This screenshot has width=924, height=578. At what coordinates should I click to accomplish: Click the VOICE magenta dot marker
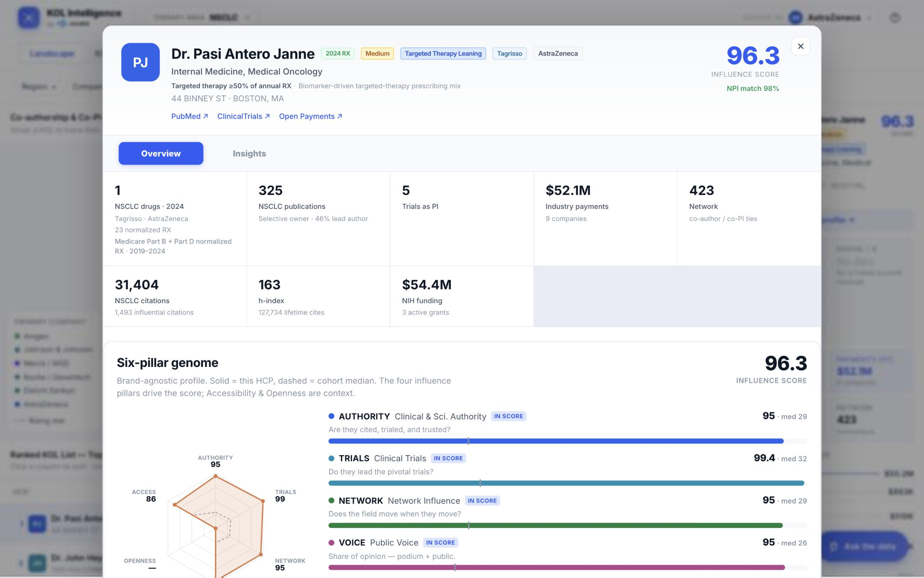pos(331,542)
